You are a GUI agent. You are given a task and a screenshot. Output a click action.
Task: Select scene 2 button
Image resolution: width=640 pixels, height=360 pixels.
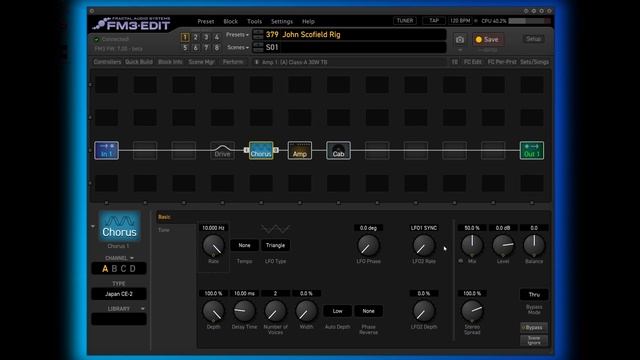click(196, 37)
